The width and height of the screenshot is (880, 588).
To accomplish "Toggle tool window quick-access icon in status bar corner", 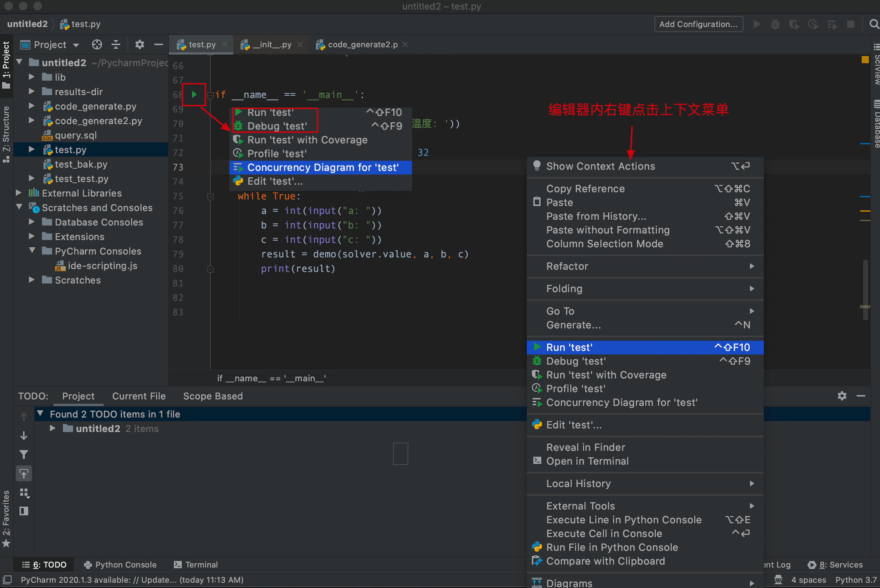I will tap(7, 580).
